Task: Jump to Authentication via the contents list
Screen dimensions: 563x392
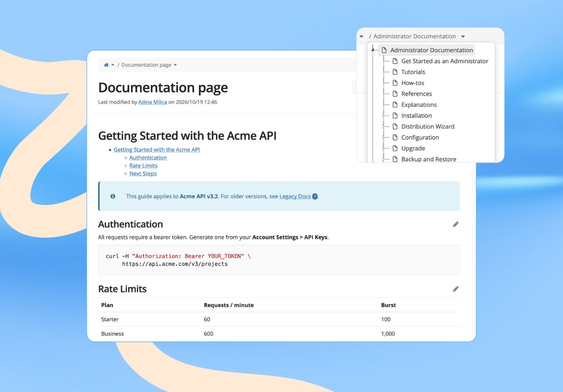Action: coord(148,158)
